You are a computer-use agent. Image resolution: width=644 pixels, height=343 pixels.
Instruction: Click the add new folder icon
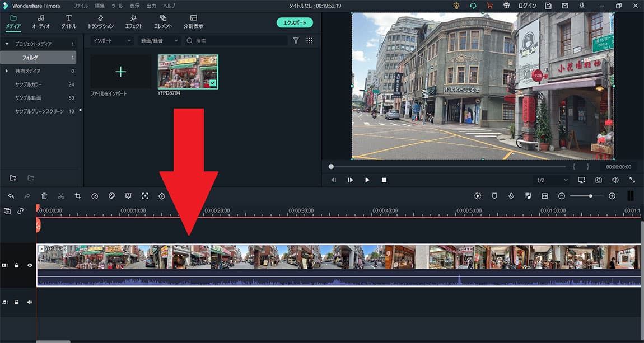13,177
